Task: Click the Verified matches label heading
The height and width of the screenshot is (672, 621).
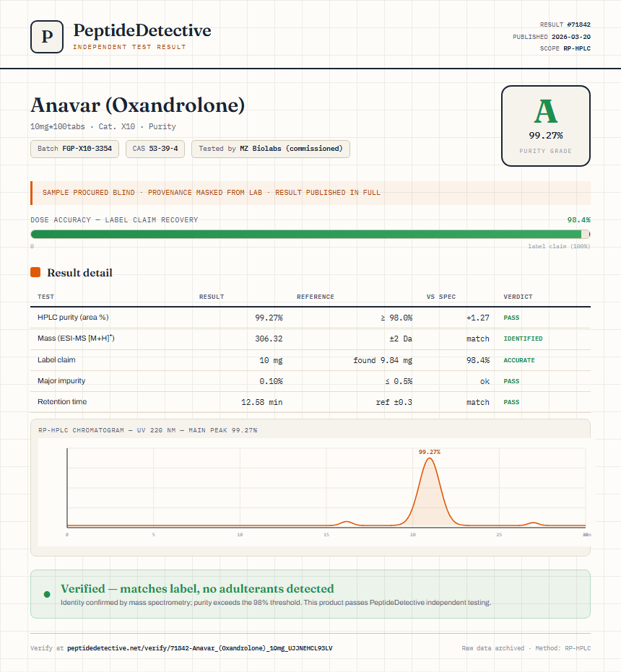Action: point(197,588)
